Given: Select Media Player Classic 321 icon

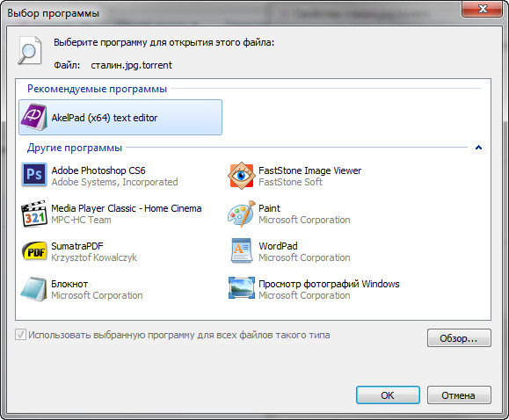Looking at the screenshot, I should [34, 214].
